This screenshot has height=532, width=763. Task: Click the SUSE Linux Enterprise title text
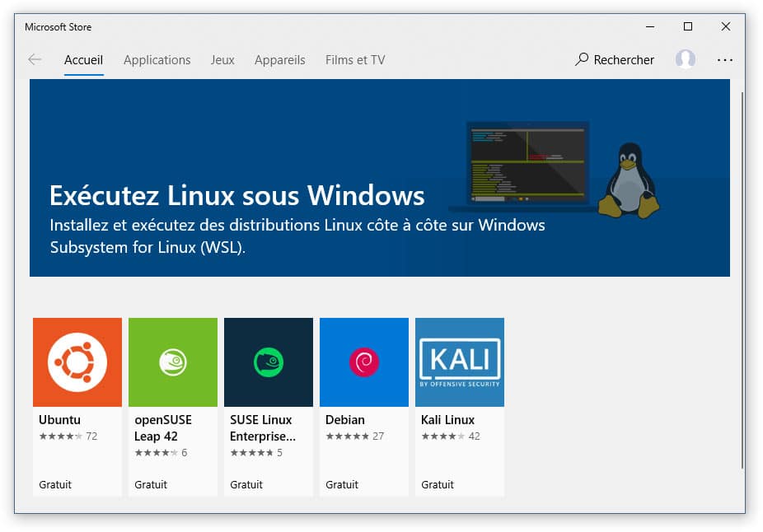tap(263, 428)
